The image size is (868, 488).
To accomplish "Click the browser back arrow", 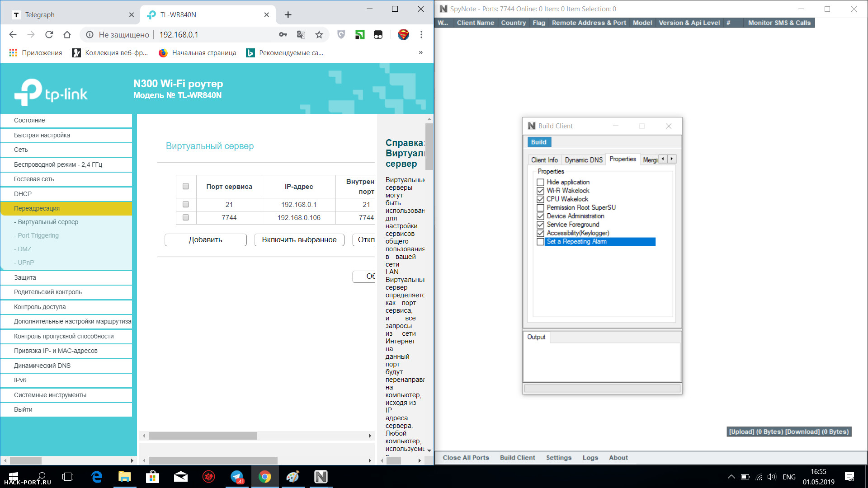I will [13, 35].
